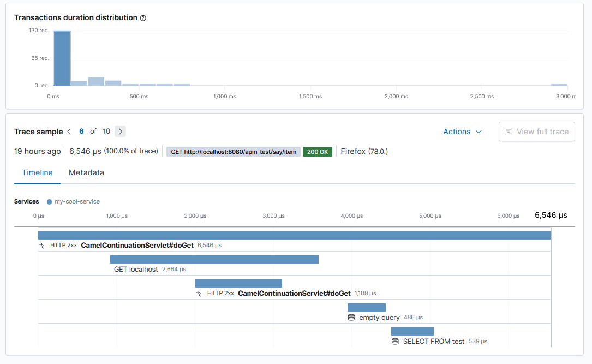Click the database icon beside empty query

pos(351,318)
